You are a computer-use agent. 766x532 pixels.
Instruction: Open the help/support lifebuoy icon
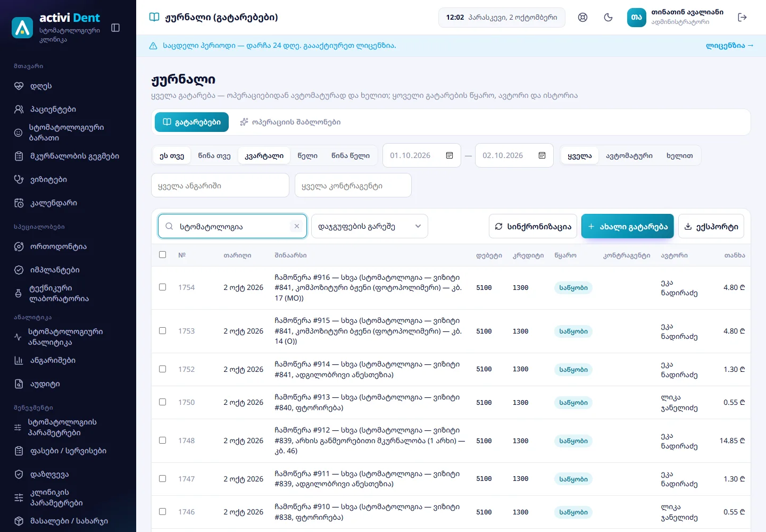pos(583,18)
